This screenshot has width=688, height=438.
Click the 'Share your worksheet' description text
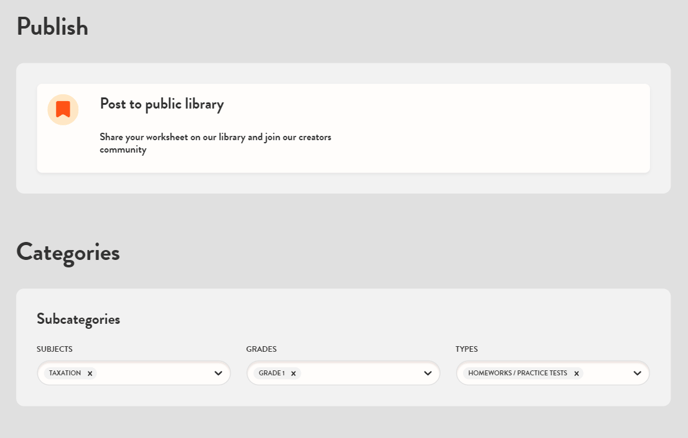click(215, 143)
